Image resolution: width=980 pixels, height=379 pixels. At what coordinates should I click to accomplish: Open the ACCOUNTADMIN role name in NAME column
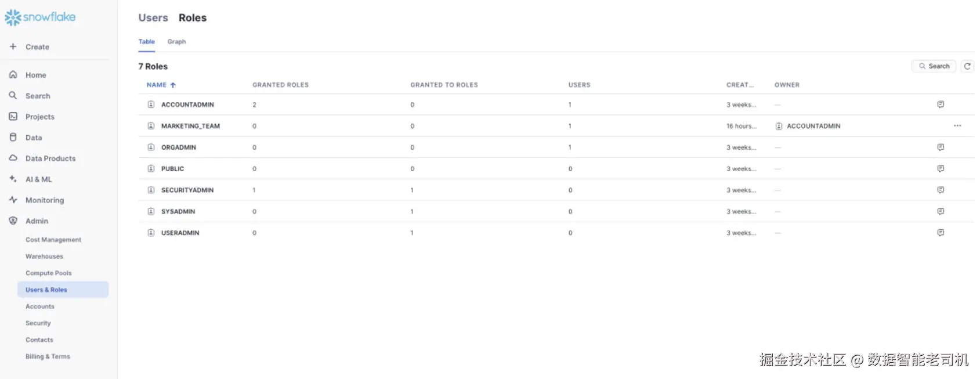pos(187,104)
